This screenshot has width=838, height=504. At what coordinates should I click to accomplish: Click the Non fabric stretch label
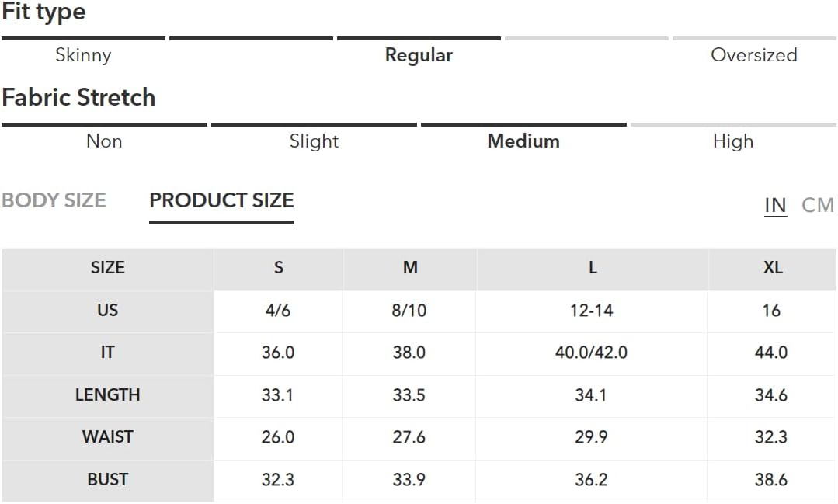click(x=104, y=141)
